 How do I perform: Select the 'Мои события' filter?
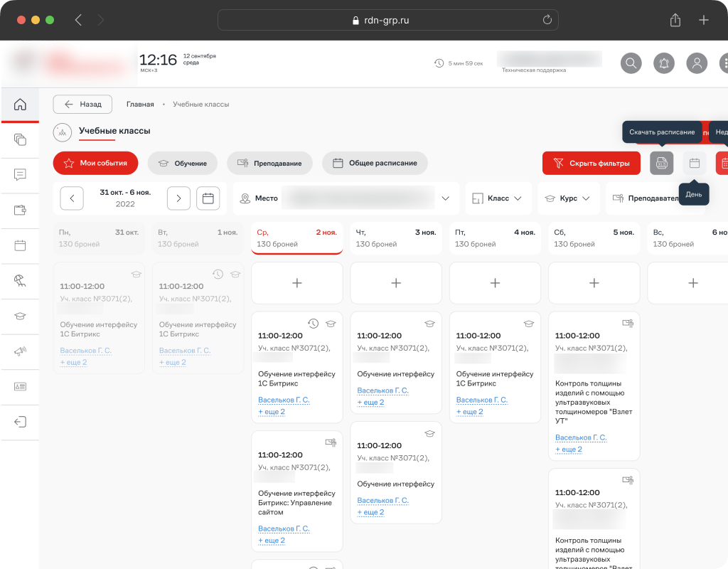pyautogui.click(x=95, y=163)
